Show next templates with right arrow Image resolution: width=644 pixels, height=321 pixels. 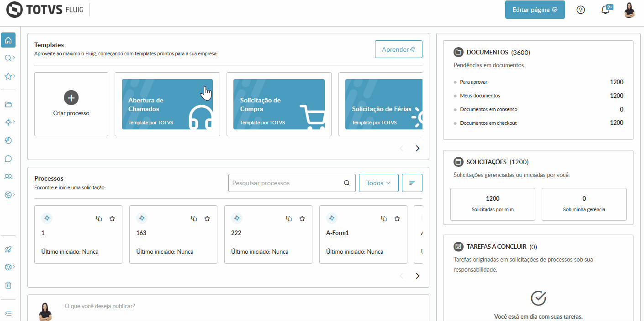[417, 148]
